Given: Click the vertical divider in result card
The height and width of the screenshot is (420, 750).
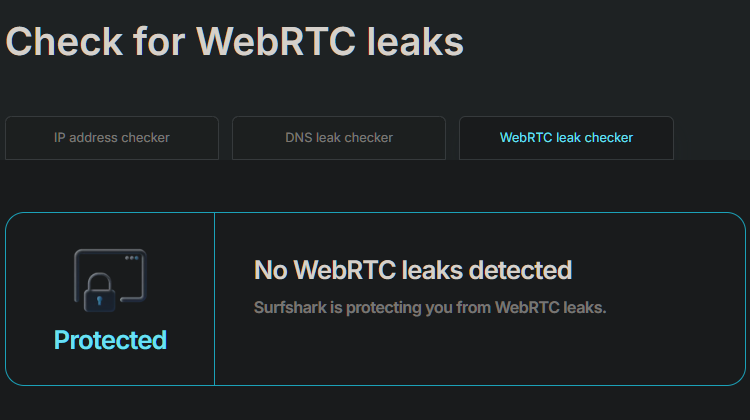Looking at the screenshot, I should pos(214,298).
